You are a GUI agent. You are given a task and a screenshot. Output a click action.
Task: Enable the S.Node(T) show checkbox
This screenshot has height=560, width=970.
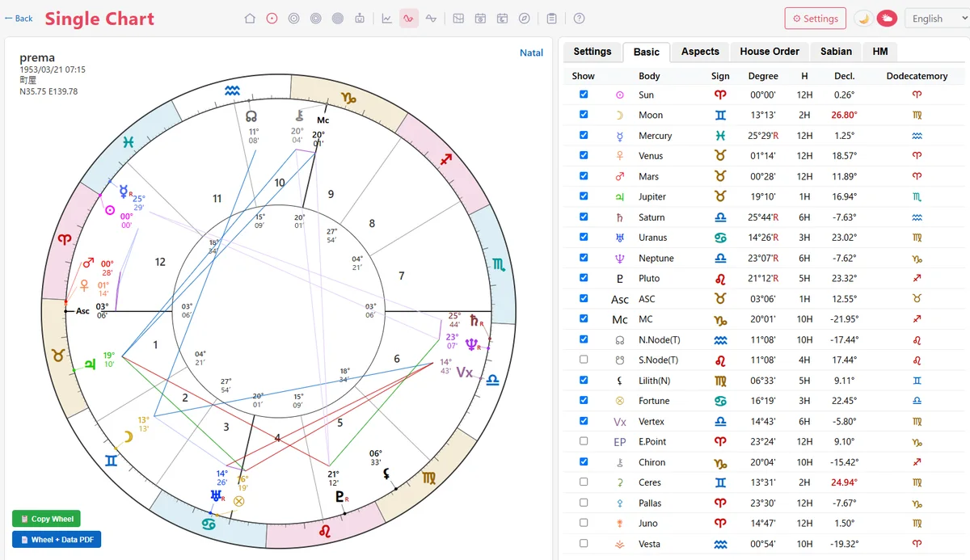(x=584, y=360)
